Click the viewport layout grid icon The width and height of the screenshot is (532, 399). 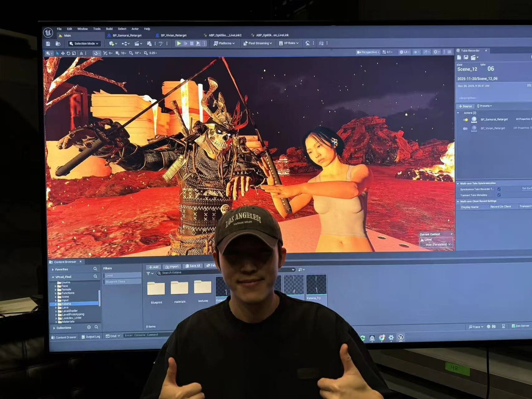449,52
